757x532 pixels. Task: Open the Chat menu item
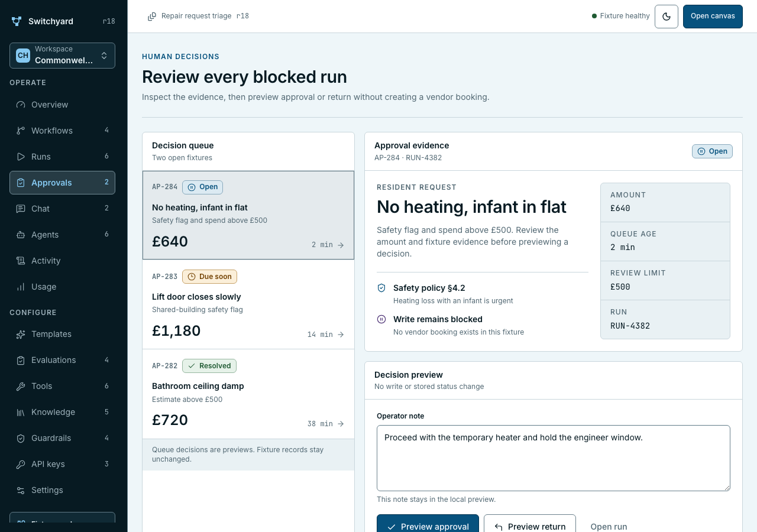[62, 209]
